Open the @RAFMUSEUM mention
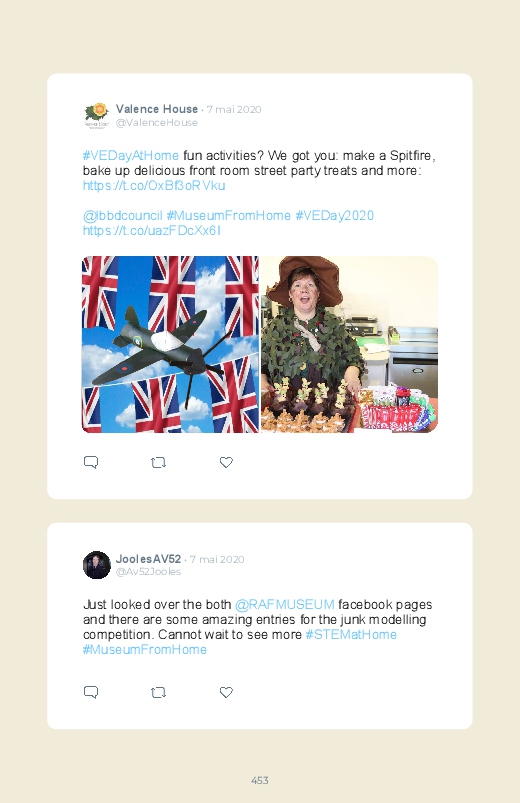This screenshot has width=520, height=803. coord(284,604)
